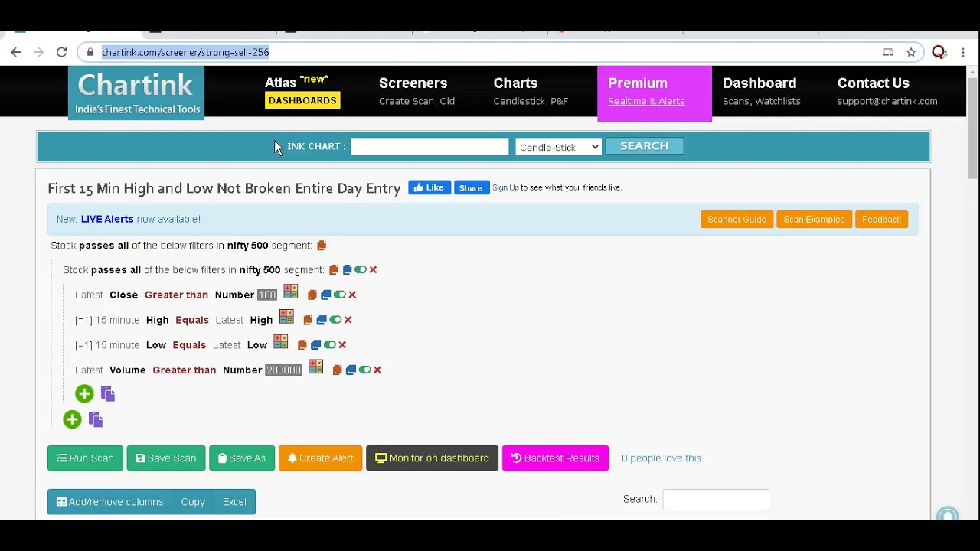Viewport: 980px width, 551px height.
Task: Click the LIVE Alerts link
Action: tap(107, 219)
